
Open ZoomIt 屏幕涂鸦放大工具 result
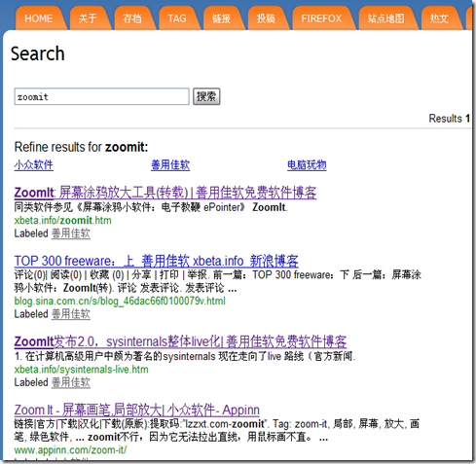click(x=165, y=193)
